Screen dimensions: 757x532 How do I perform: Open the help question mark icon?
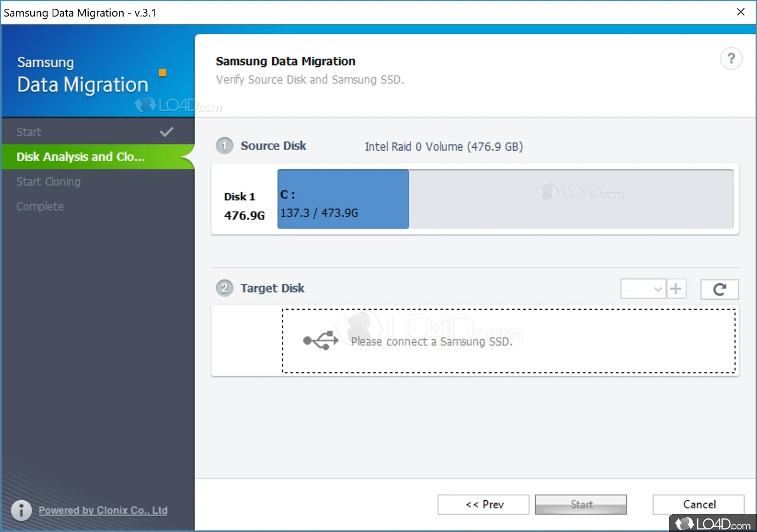[731, 59]
